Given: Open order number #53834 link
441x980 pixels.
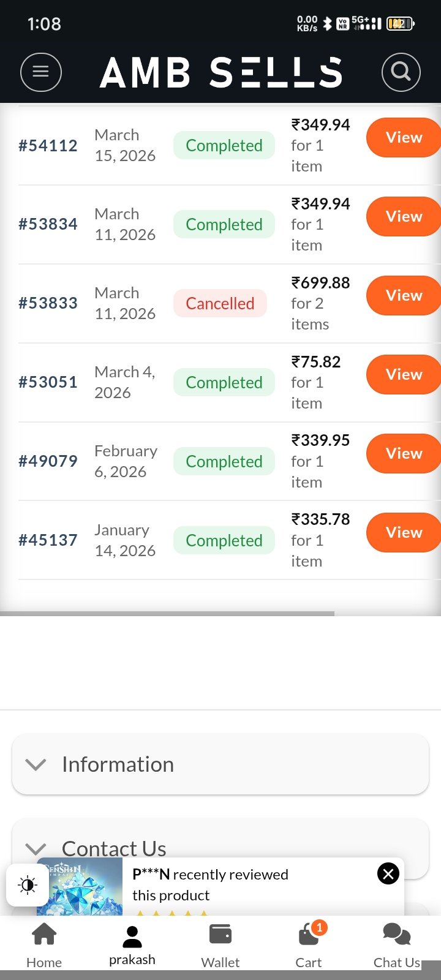Looking at the screenshot, I should click(x=48, y=224).
